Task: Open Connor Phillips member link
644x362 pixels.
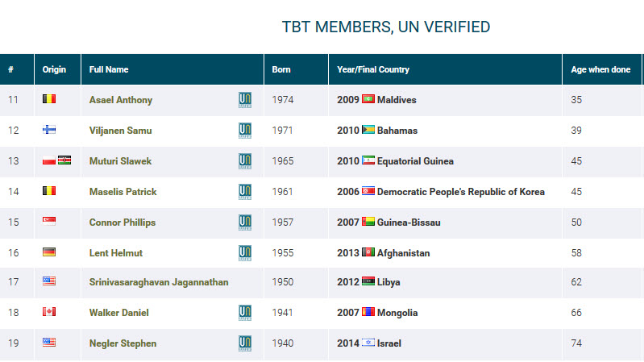Action: [x=123, y=223]
